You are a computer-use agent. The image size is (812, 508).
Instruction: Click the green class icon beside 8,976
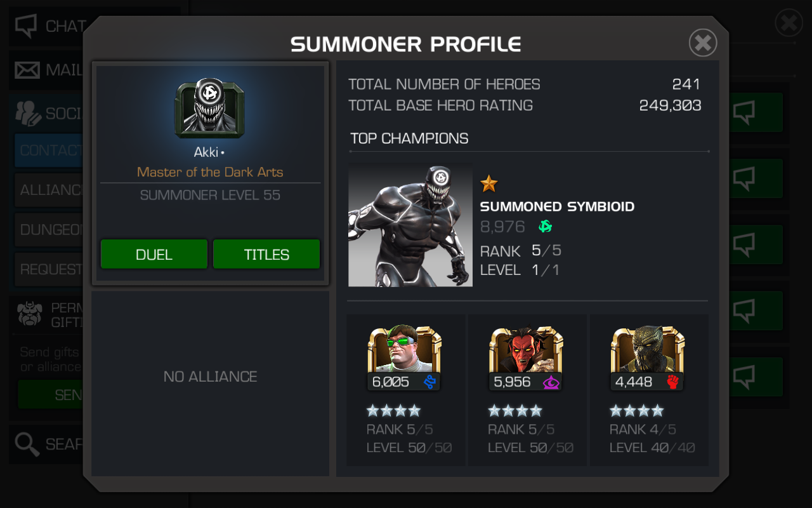pyautogui.click(x=545, y=227)
